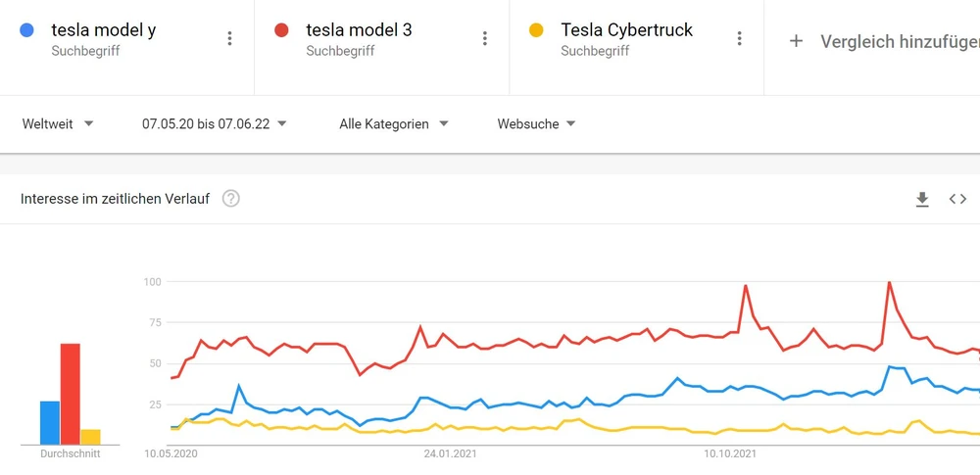This screenshot has width=980, height=475.
Task: Click the blue average bar in Durchschnitt chart
Action: point(50,422)
